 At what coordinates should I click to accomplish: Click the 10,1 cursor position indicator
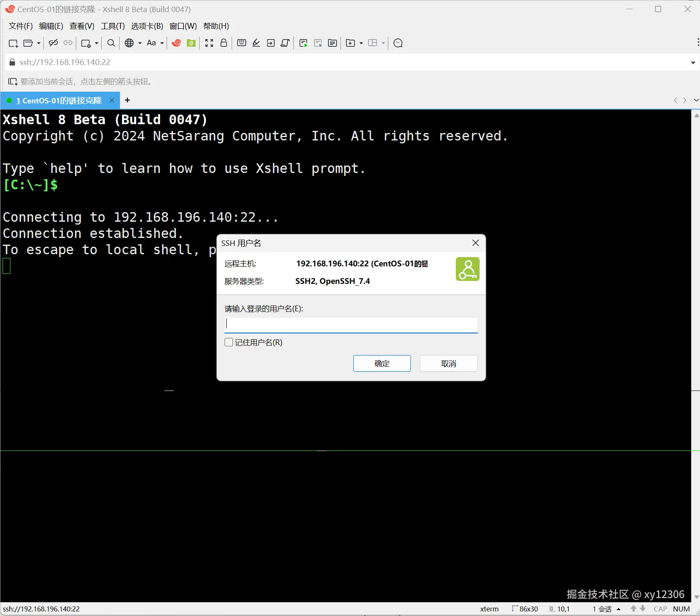pos(560,609)
